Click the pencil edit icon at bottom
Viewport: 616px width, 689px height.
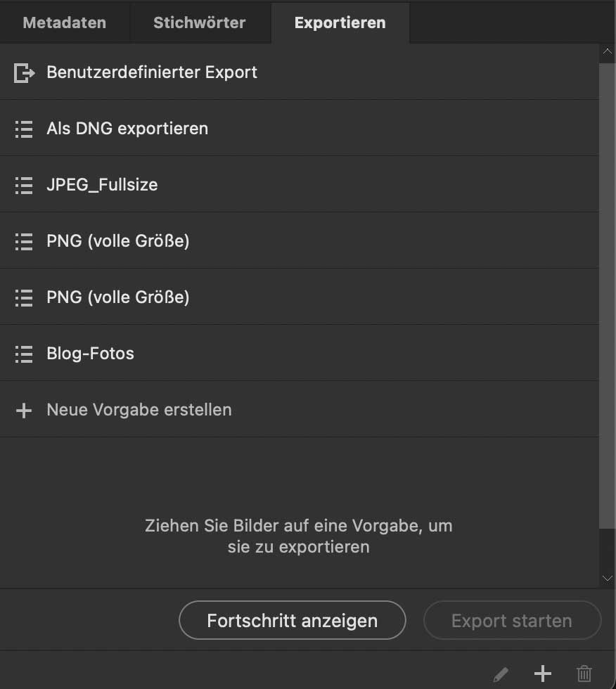point(501,674)
